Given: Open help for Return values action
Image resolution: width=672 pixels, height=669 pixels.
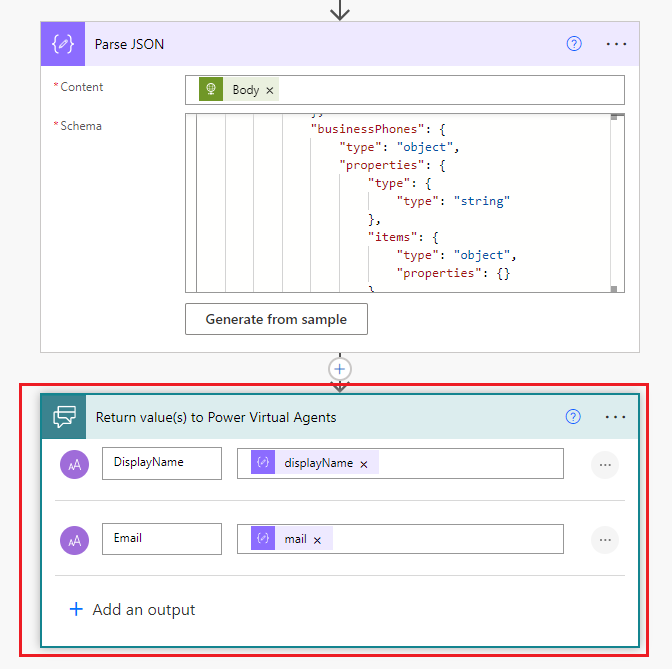Looking at the screenshot, I should pos(573,417).
